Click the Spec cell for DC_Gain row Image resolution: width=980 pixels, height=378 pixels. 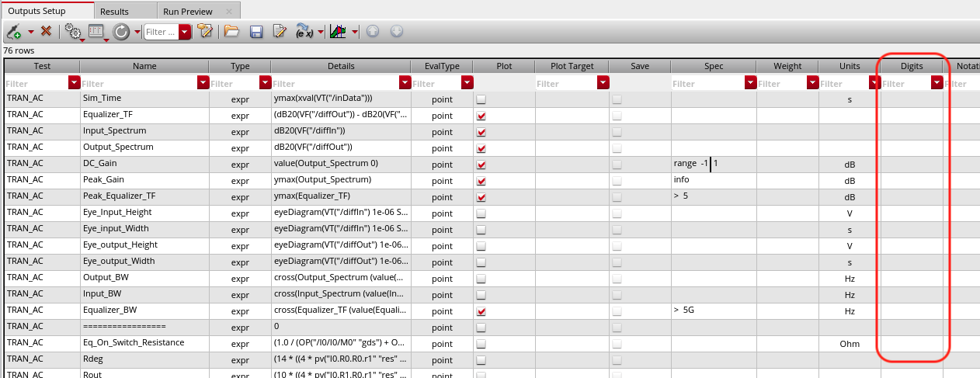tap(714, 165)
